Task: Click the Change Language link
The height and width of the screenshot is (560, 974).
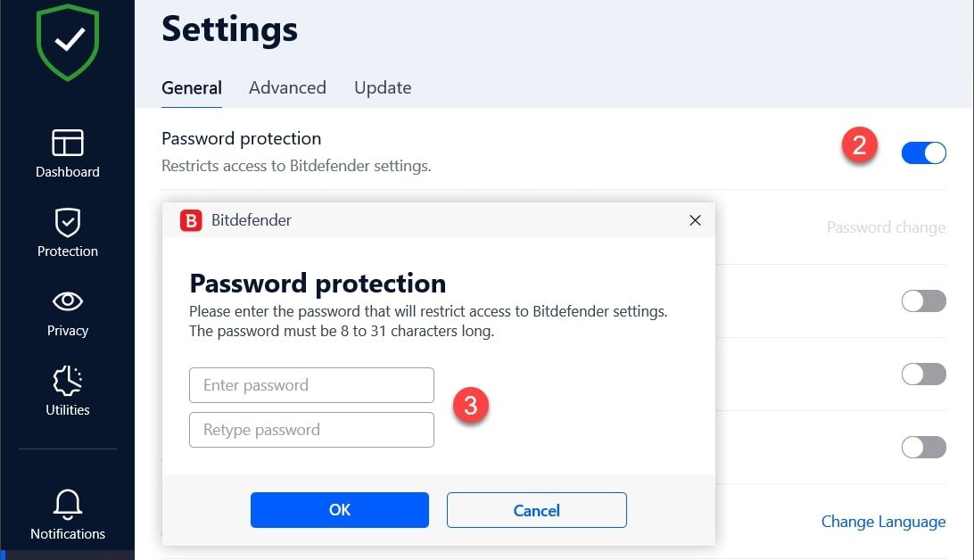Action: pyautogui.click(x=883, y=522)
